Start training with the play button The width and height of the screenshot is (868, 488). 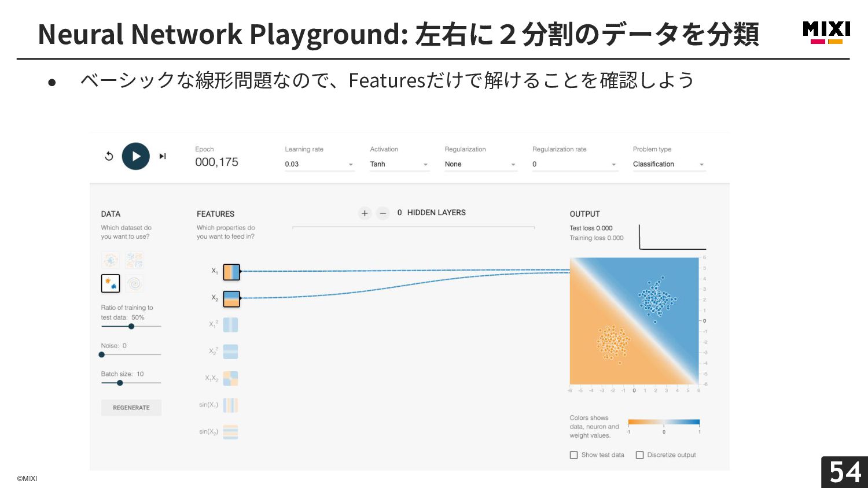coord(136,156)
